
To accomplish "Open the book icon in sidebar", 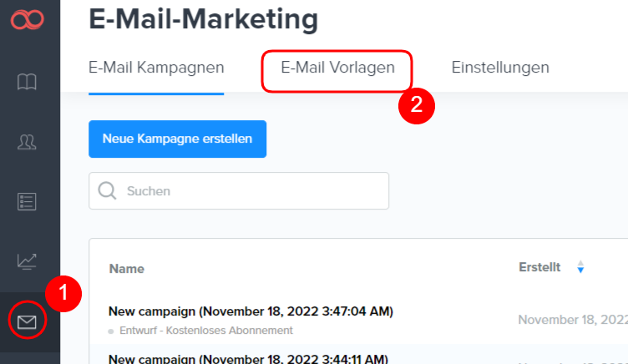I will [x=28, y=82].
